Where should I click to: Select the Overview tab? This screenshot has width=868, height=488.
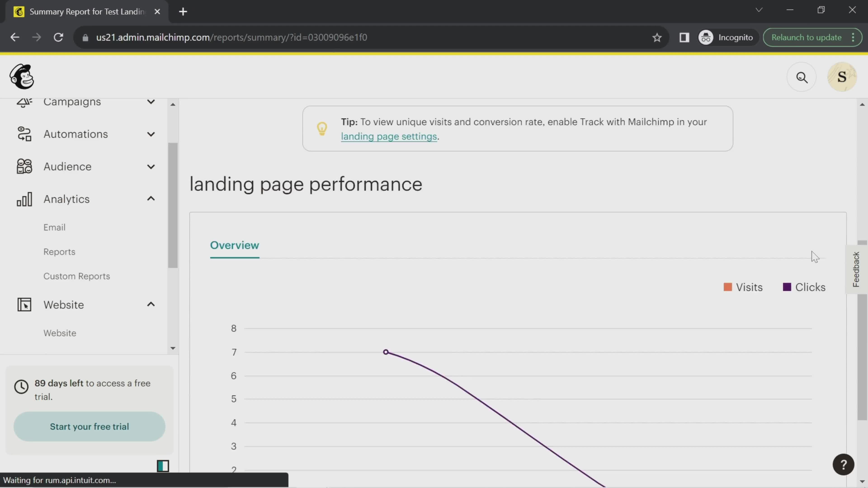[x=234, y=245]
